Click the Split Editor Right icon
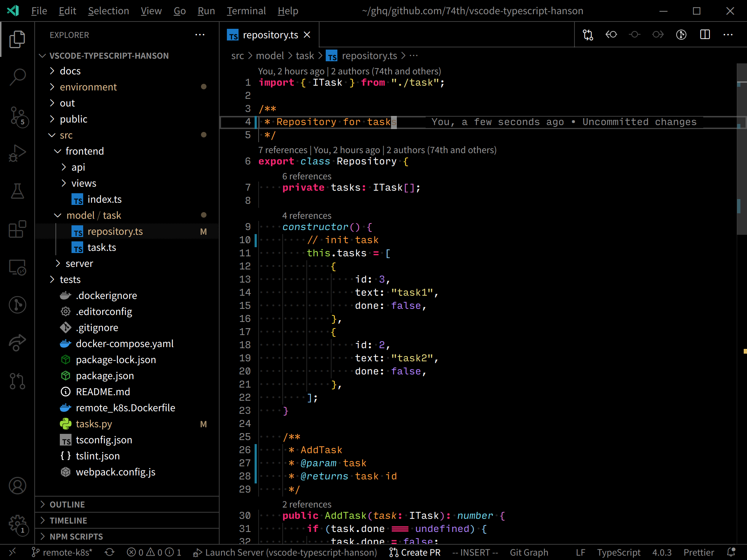 (705, 35)
